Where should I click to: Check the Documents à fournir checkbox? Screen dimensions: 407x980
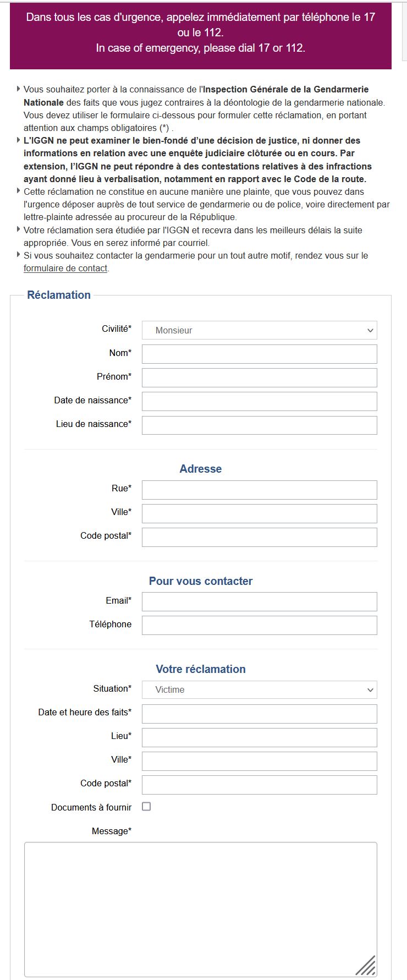(146, 807)
